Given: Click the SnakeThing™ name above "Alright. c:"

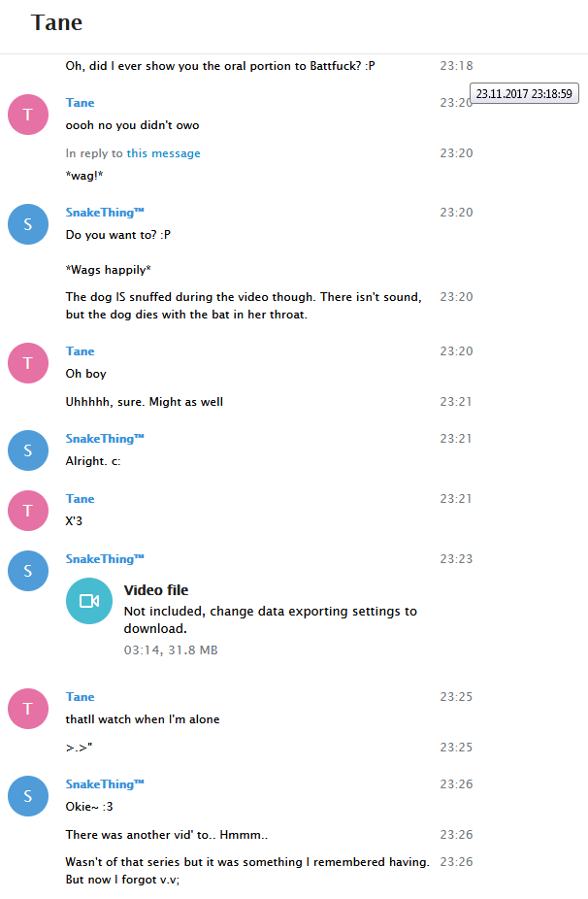Looking at the screenshot, I should 105,439.
